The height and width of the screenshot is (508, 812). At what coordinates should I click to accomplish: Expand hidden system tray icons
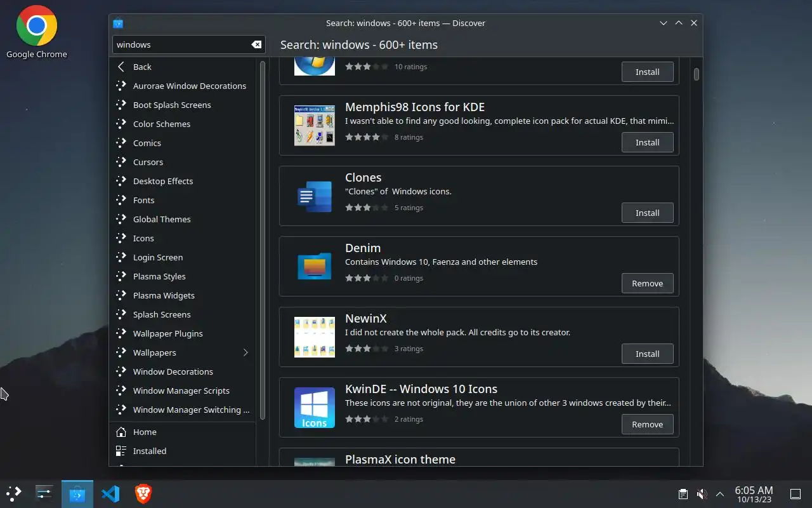pyautogui.click(x=720, y=494)
